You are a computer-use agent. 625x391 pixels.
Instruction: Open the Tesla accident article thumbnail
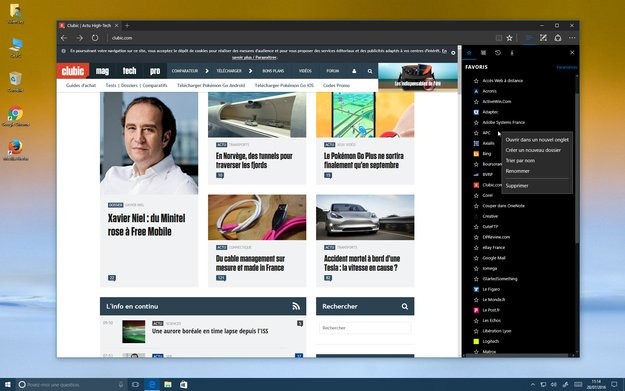[x=365, y=217]
